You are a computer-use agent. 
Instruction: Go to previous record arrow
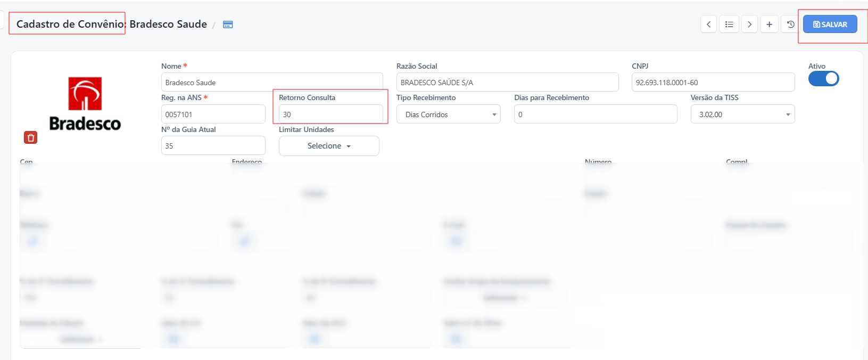pos(708,24)
